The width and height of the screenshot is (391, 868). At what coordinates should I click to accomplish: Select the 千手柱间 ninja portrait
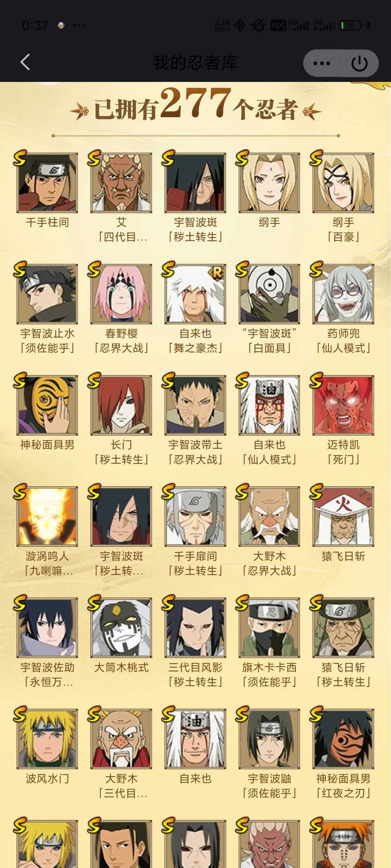(x=47, y=183)
